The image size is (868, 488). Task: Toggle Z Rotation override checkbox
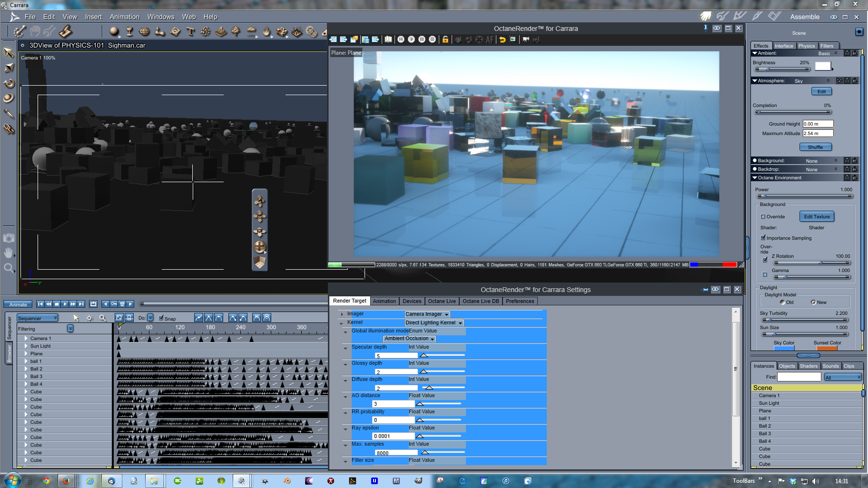click(x=765, y=260)
